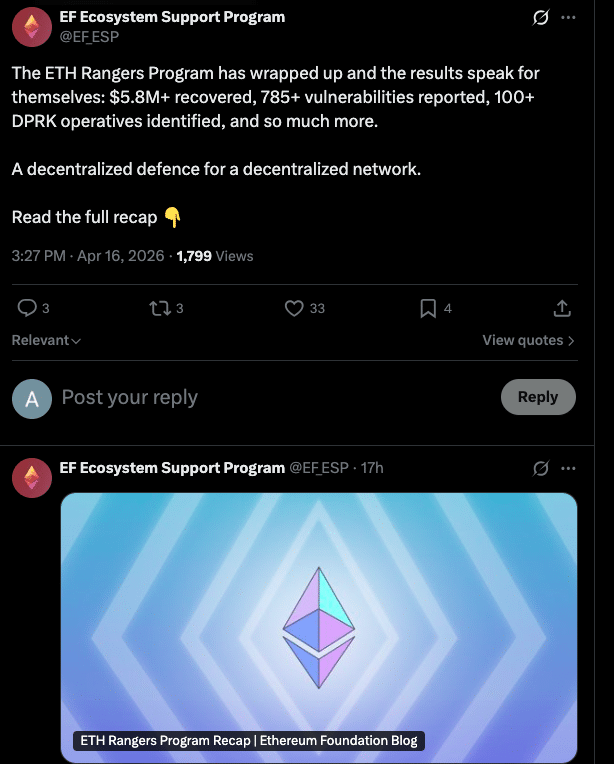The width and height of the screenshot is (614, 764).
Task: Open the more options menu on top post
Action: (569, 18)
